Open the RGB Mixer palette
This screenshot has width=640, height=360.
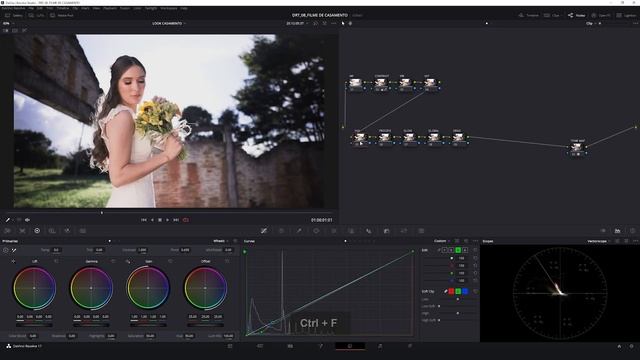pos(67,231)
